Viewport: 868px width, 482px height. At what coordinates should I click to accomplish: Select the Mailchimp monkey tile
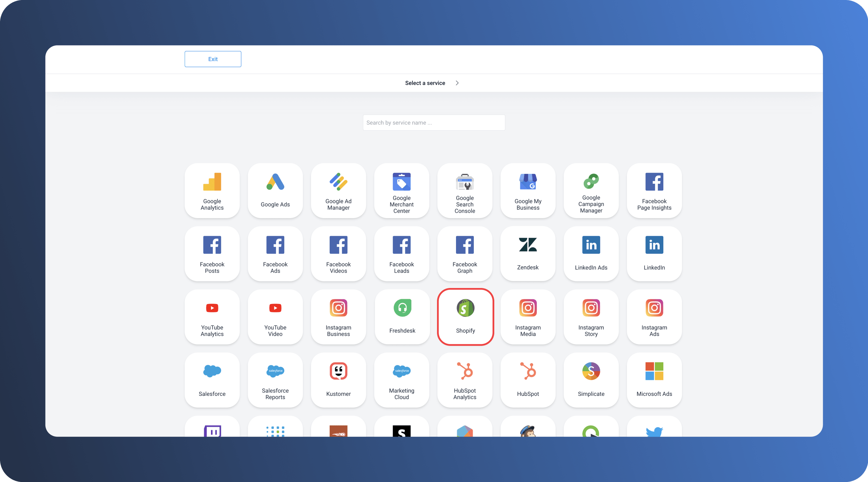tap(528, 427)
